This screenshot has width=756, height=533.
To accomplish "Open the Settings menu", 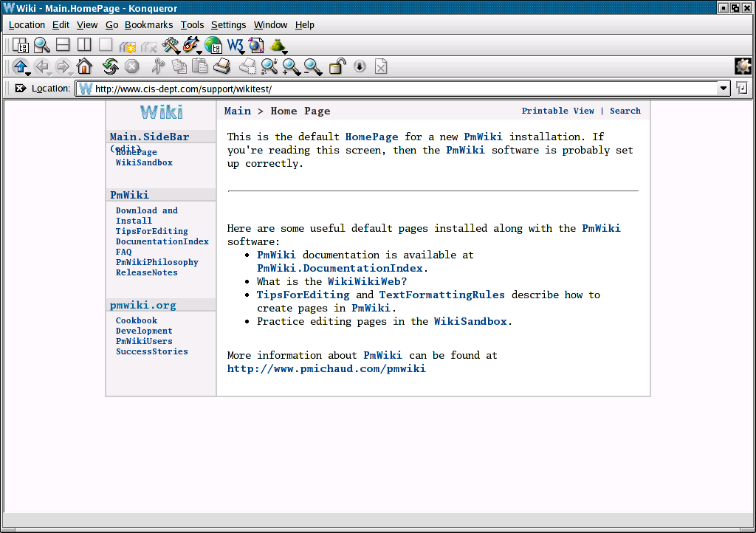I will click(x=229, y=24).
